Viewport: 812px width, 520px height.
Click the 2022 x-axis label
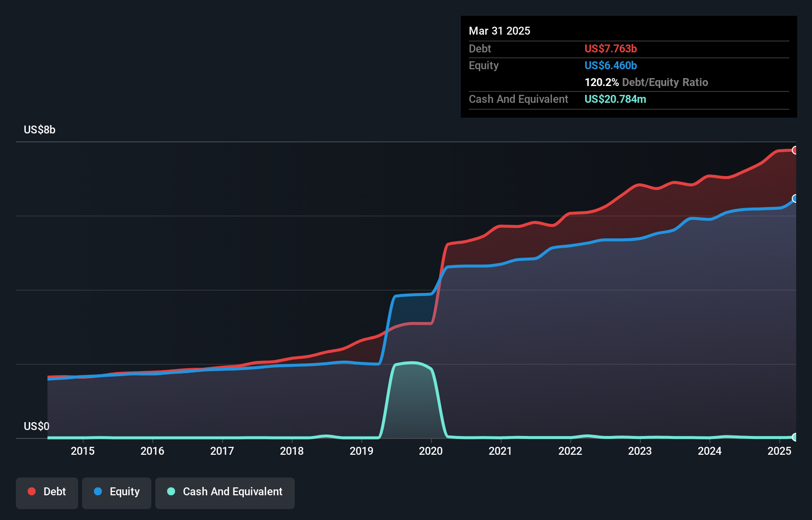tap(570, 451)
